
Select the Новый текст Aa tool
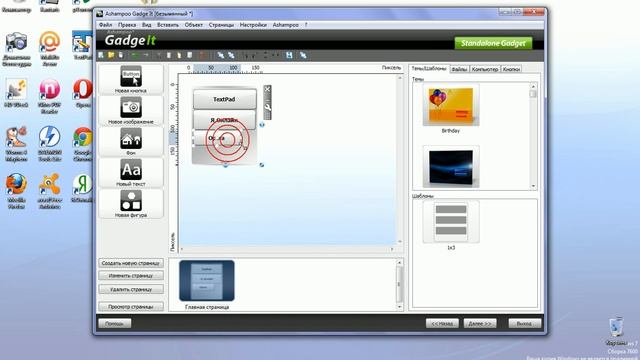pyautogui.click(x=131, y=173)
